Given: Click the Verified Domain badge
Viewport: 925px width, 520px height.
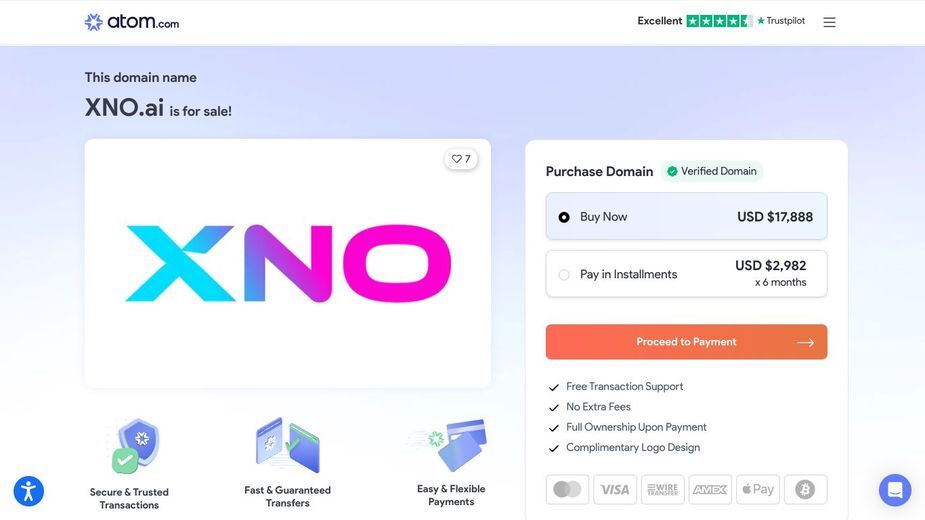Looking at the screenshot, I should (x=711, y=171).
